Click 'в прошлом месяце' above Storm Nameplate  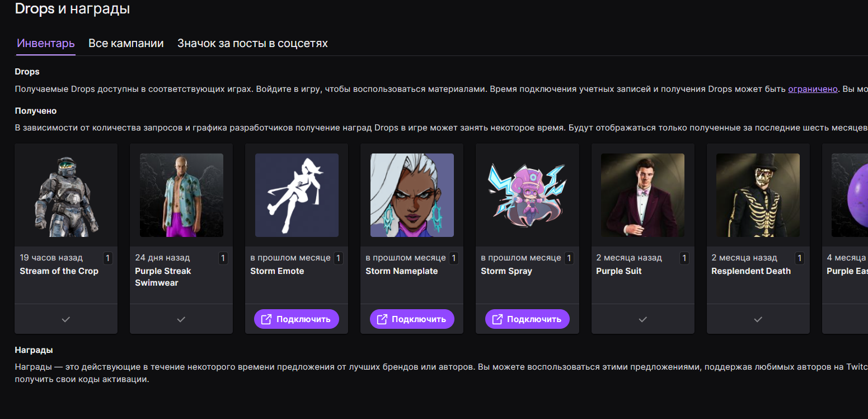click(406, 258)
